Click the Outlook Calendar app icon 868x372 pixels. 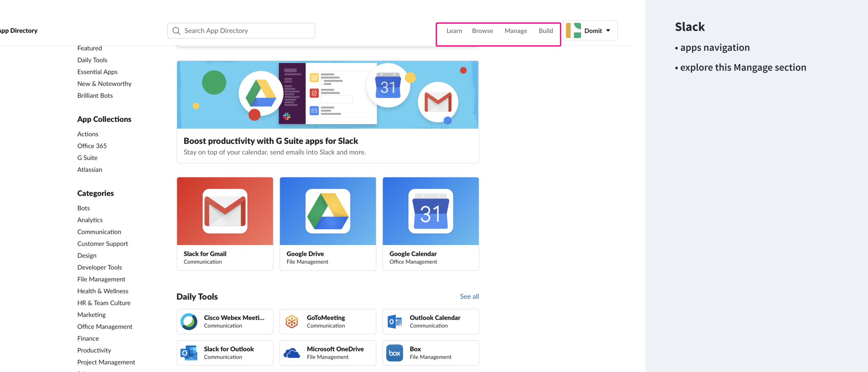395,322
